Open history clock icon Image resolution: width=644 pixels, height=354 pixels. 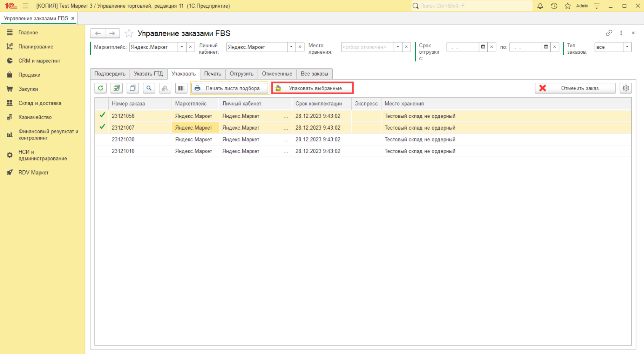click(x=554, y=6)
